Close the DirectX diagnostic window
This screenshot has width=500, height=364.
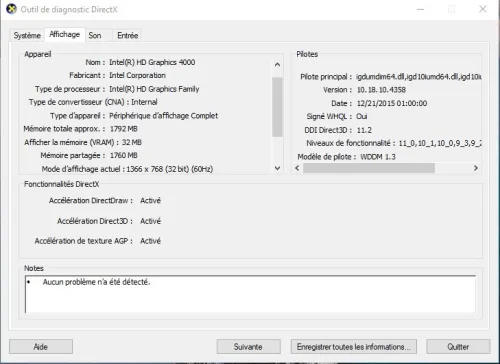[483, 9]
